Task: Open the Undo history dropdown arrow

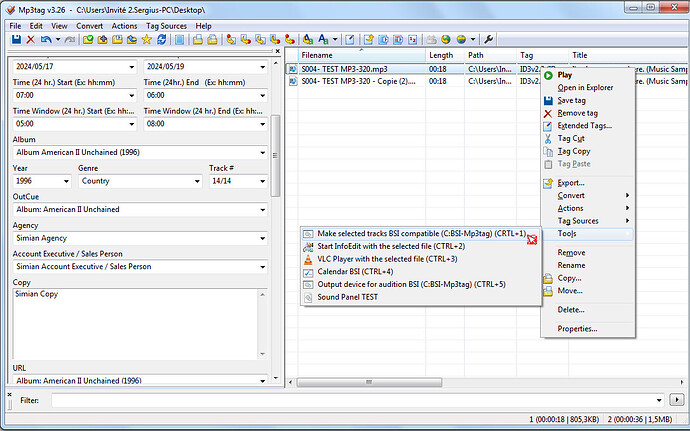Action: (58, 40)
